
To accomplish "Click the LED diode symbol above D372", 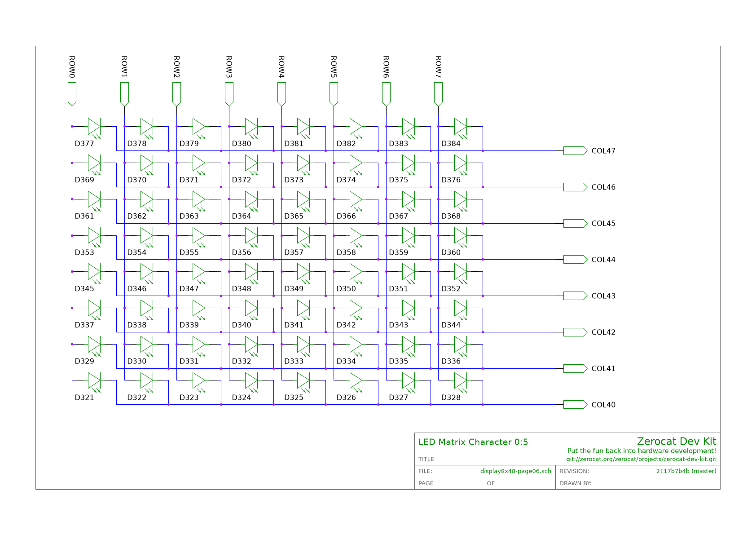I will [x=251, y=164].
